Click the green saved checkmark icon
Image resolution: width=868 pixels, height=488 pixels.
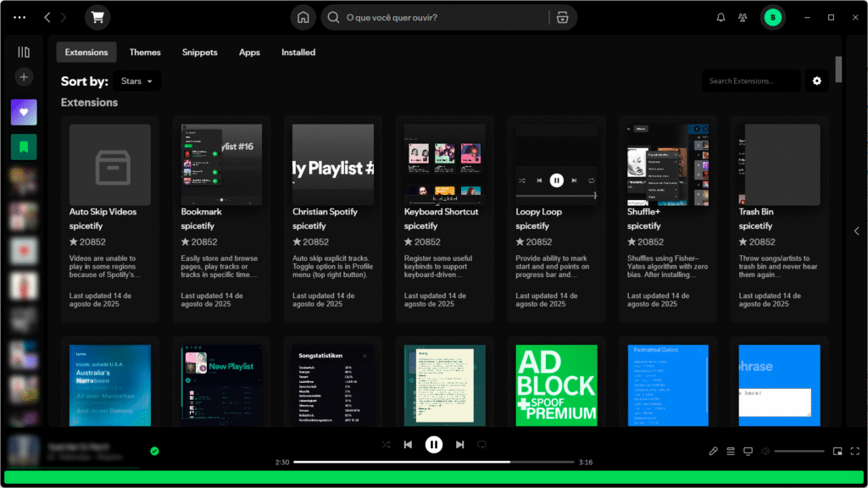click(154, 452)
